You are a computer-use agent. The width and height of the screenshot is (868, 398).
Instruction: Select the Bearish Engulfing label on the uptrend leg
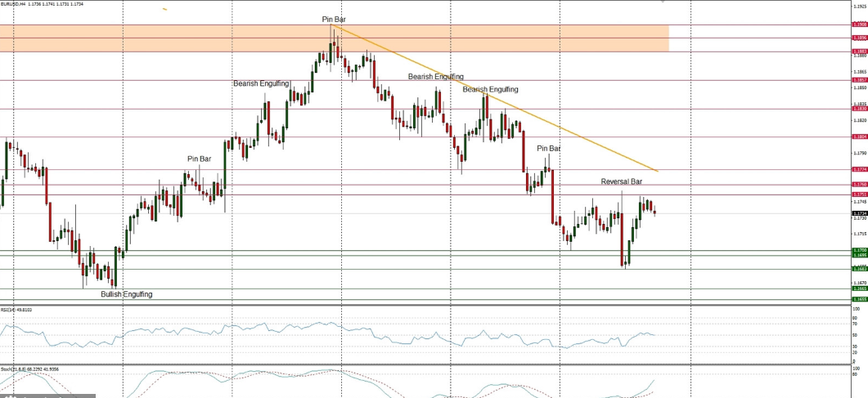(261, 83)
